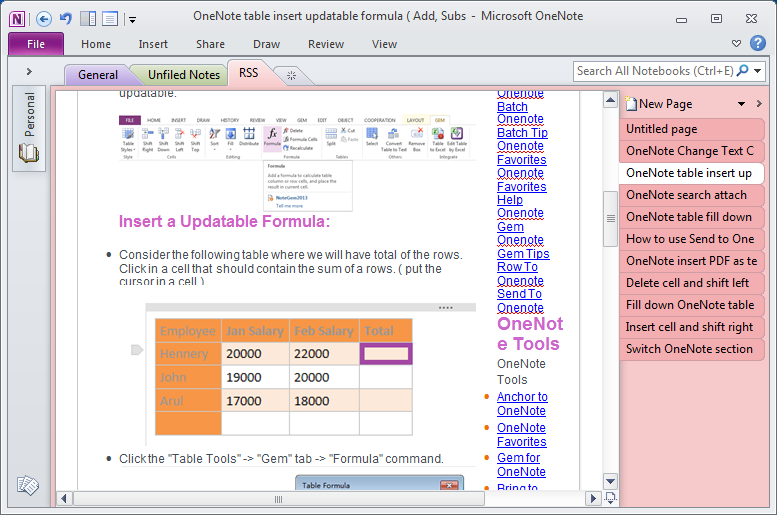
Task: Click the Insert a Updatable Formula heading
Action: pos(224,221)
